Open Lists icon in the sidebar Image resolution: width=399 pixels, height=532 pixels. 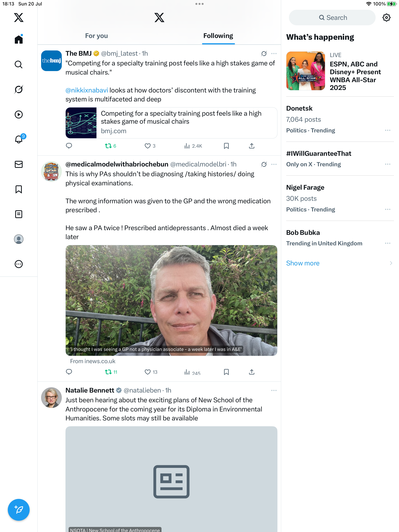[x=19, y=214]
